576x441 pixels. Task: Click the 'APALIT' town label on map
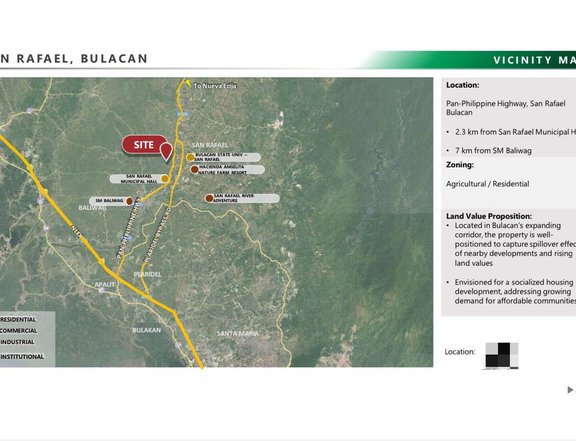(x=105, y=284)
